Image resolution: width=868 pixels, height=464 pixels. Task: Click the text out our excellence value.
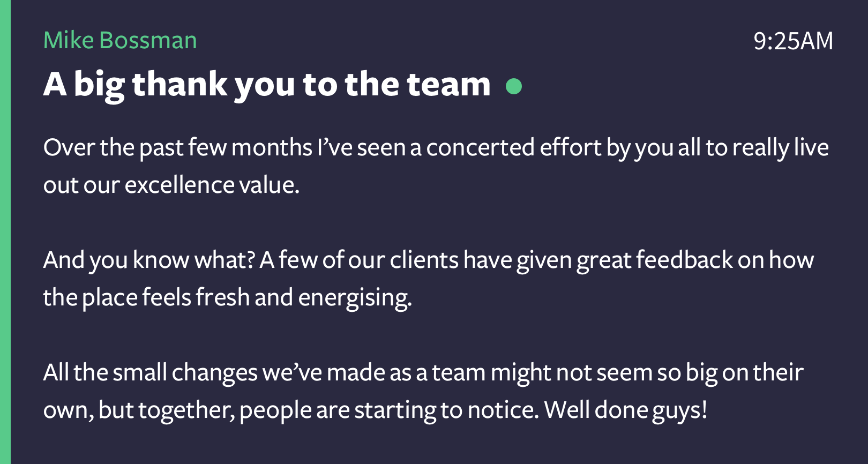[171, 185]
